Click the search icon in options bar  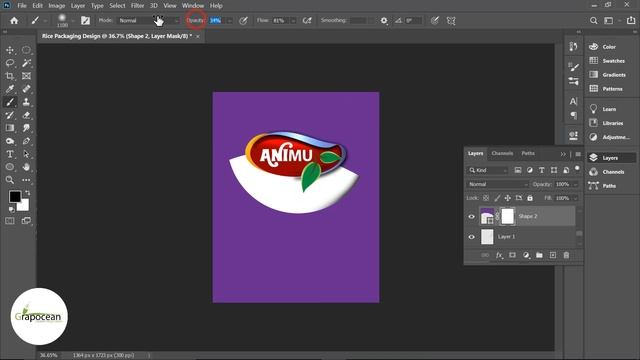[593, 20]
